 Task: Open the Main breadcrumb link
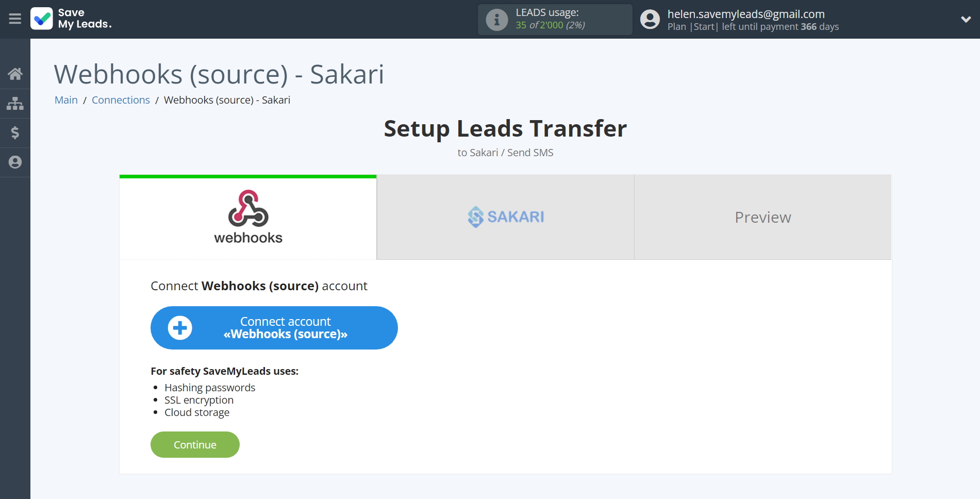(x=66, y=100)
